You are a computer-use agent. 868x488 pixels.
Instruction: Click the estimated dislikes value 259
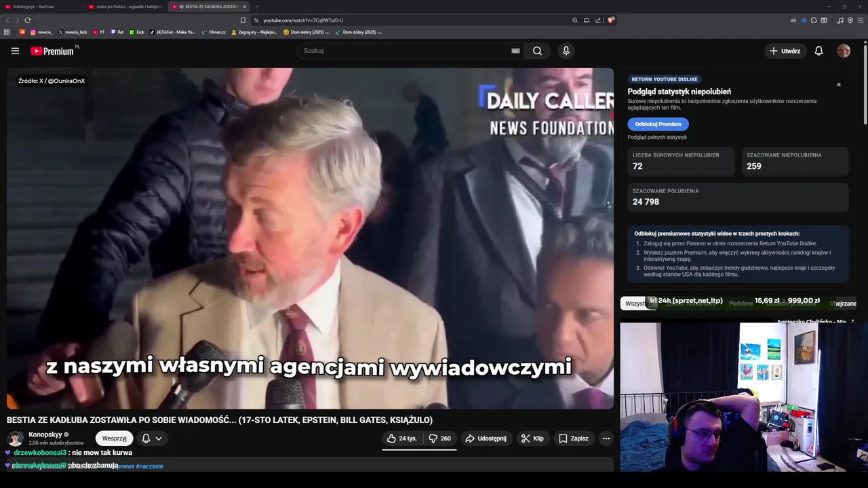click(754, 166)
